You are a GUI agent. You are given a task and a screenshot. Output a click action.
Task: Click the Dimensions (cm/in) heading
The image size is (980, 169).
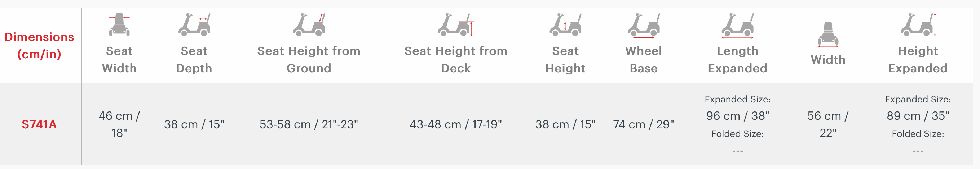point(39,46)
